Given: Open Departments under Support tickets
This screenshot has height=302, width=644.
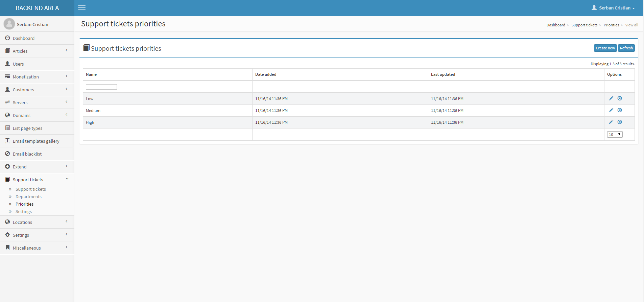Looking at the screenshot, I should 28,197.
